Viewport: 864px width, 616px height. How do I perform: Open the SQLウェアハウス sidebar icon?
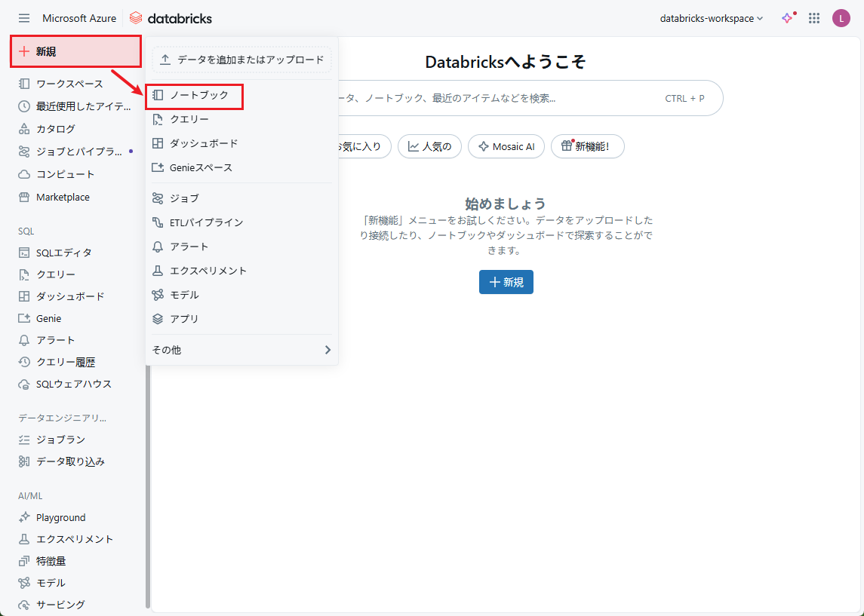[24, 384]
